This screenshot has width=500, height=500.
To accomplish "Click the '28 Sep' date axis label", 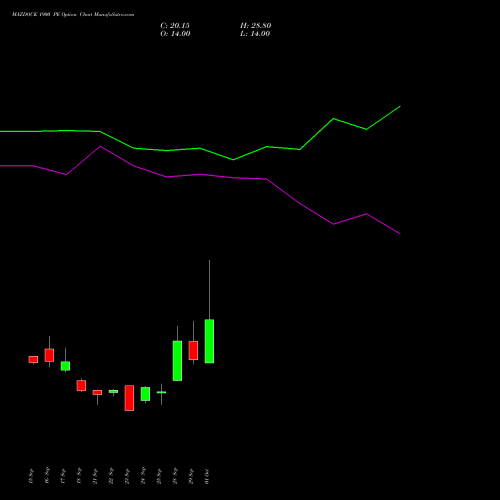I will [x=175, y=476].
